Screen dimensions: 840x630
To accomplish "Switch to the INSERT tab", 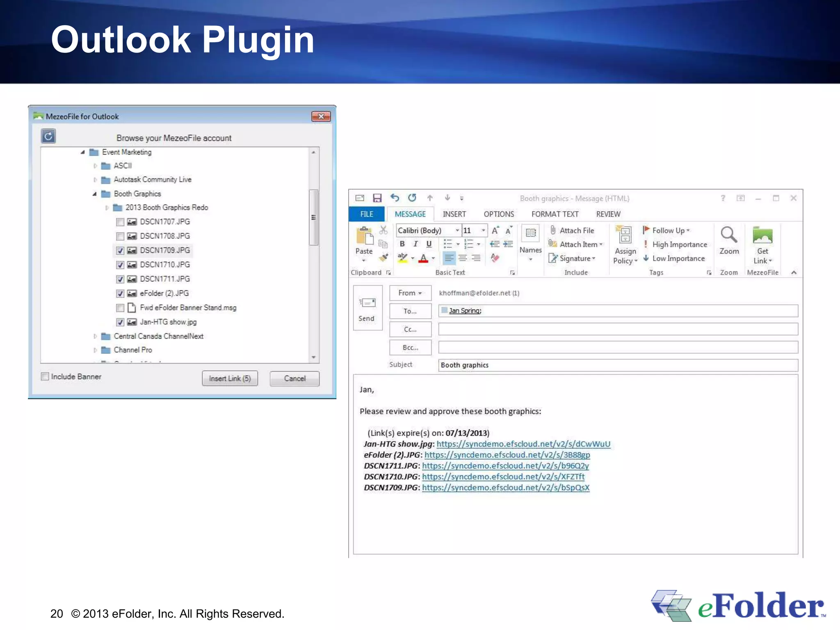I will (x=454, y=214).
